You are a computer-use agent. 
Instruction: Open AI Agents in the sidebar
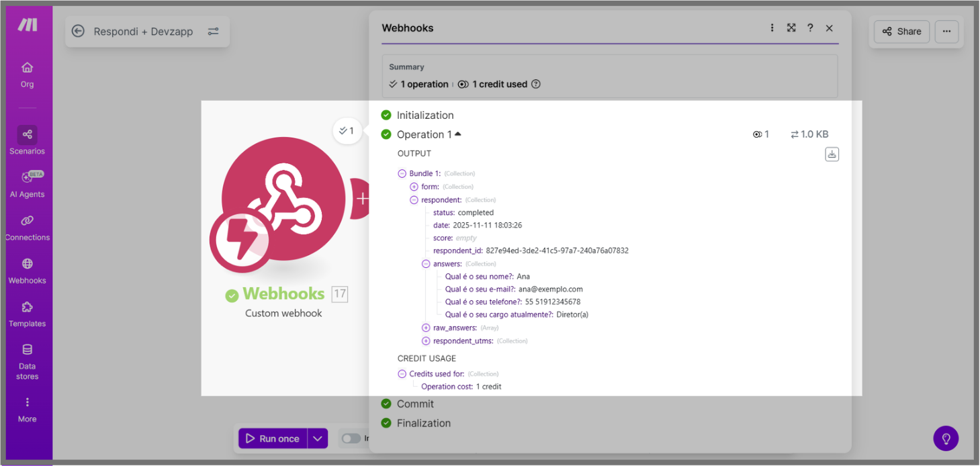[27, 184]
